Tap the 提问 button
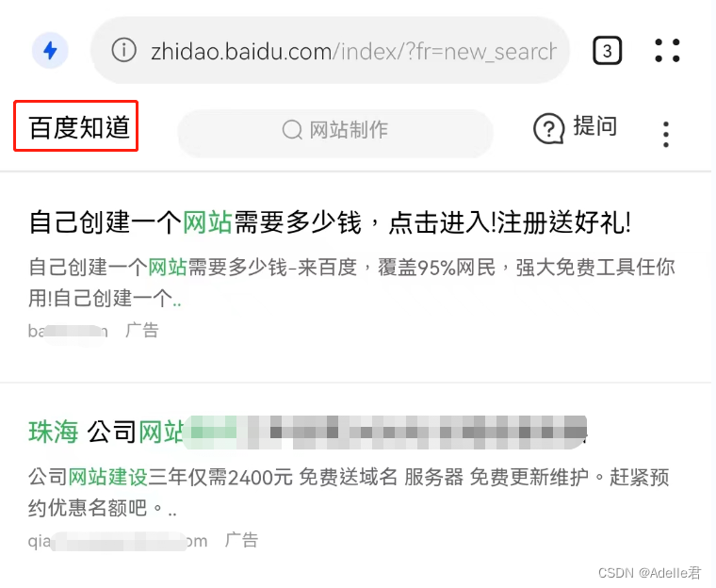716x588 pixels. coord(595,126)
